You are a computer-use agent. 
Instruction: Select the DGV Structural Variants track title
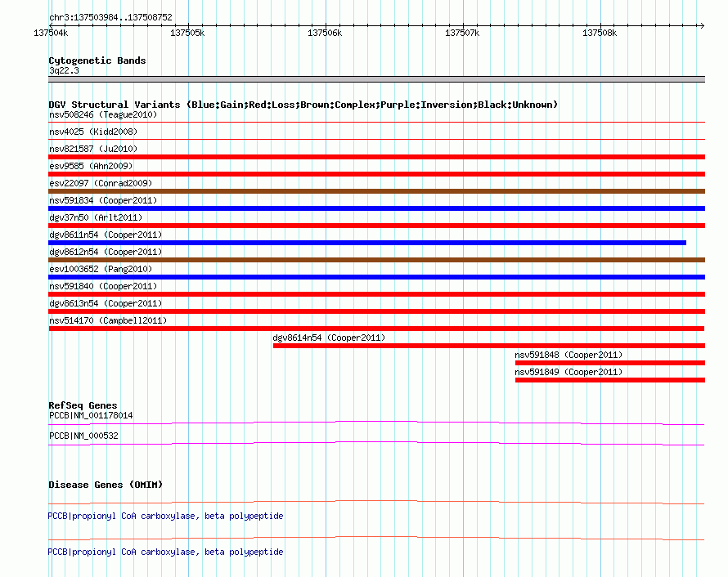coord(303,105)
